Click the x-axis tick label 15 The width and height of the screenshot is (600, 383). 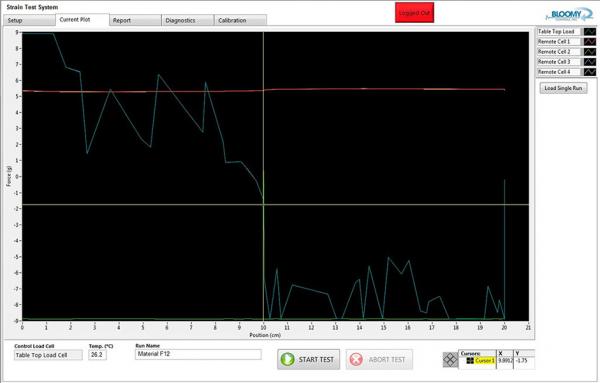(384, 328)
